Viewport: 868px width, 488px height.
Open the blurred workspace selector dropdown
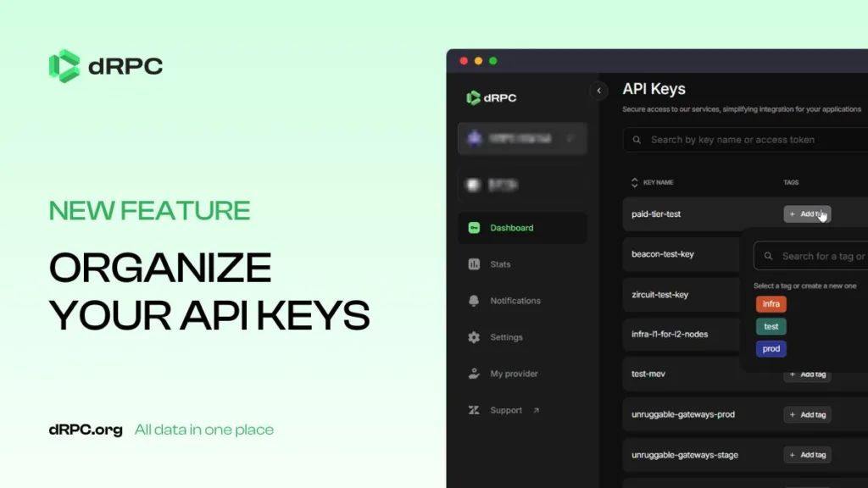522,138
